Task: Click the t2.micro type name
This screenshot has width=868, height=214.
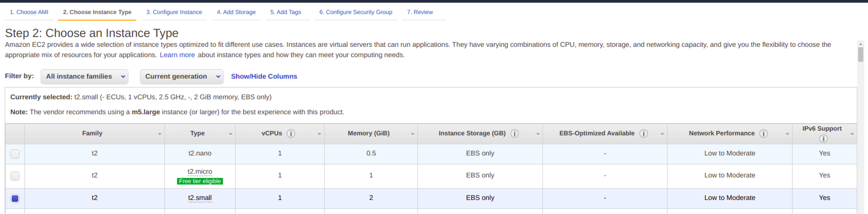Action: (x=200, y=172)
